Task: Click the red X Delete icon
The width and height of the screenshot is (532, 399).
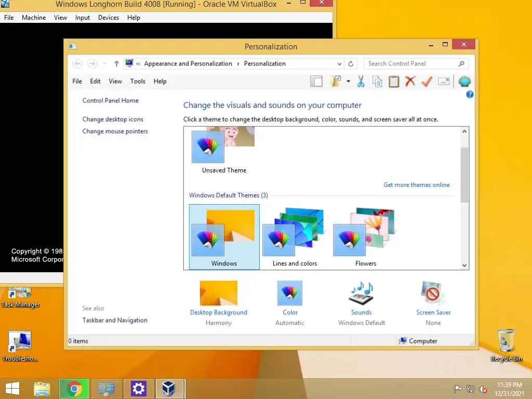Action: pos(410,81)
